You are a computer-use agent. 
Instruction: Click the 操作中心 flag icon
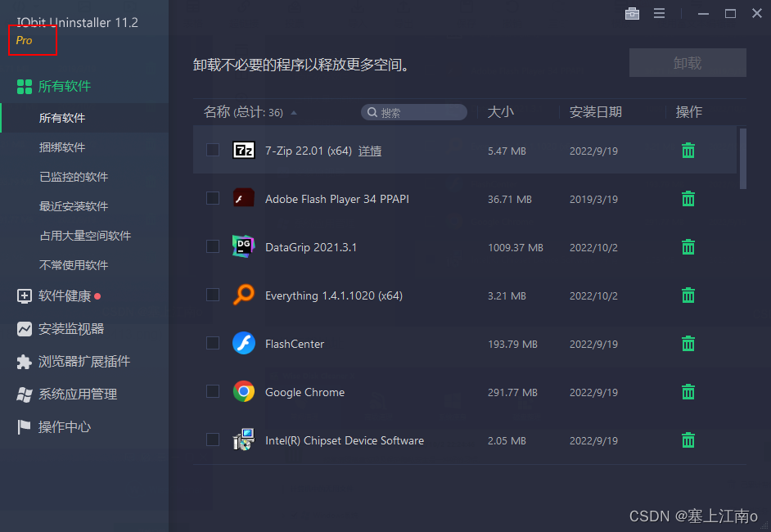pos(24,426)
